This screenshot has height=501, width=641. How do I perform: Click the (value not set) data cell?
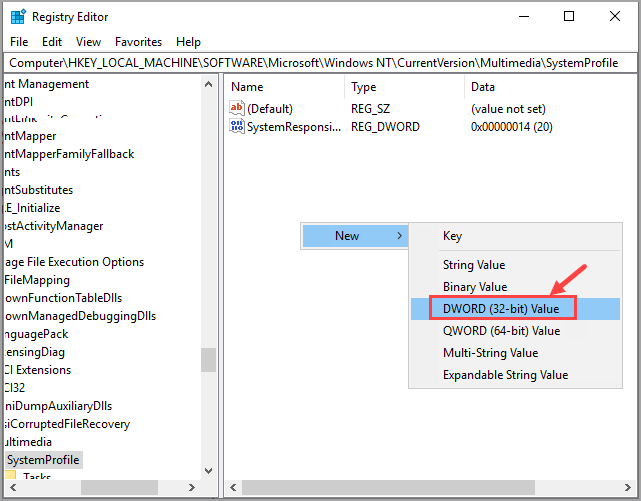pyautogui.click(x=508, y=109)
